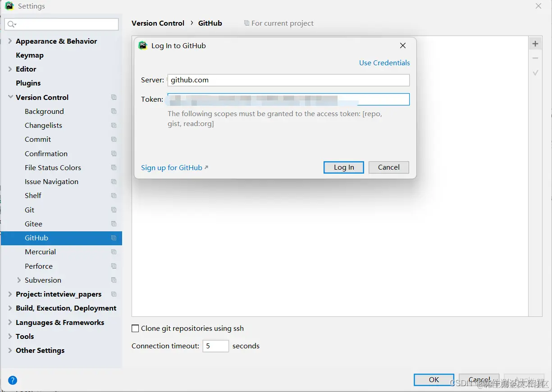Click the add account plus icon

coord(535,44)
